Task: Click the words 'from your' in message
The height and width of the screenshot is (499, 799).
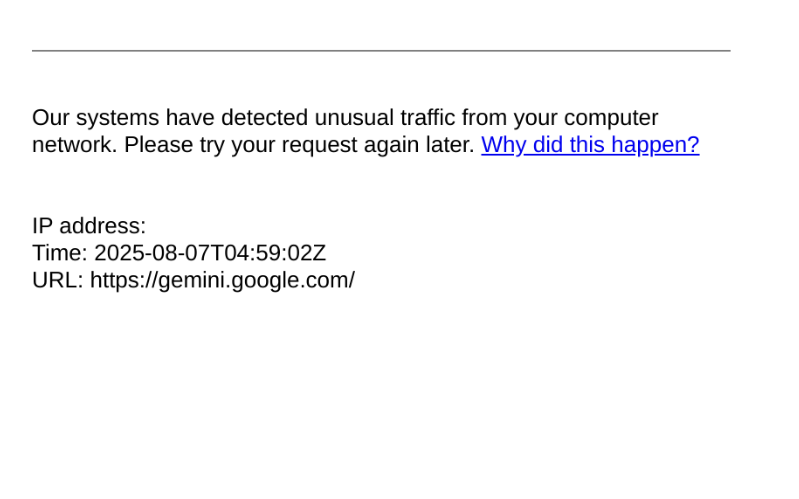Action: 510,118
